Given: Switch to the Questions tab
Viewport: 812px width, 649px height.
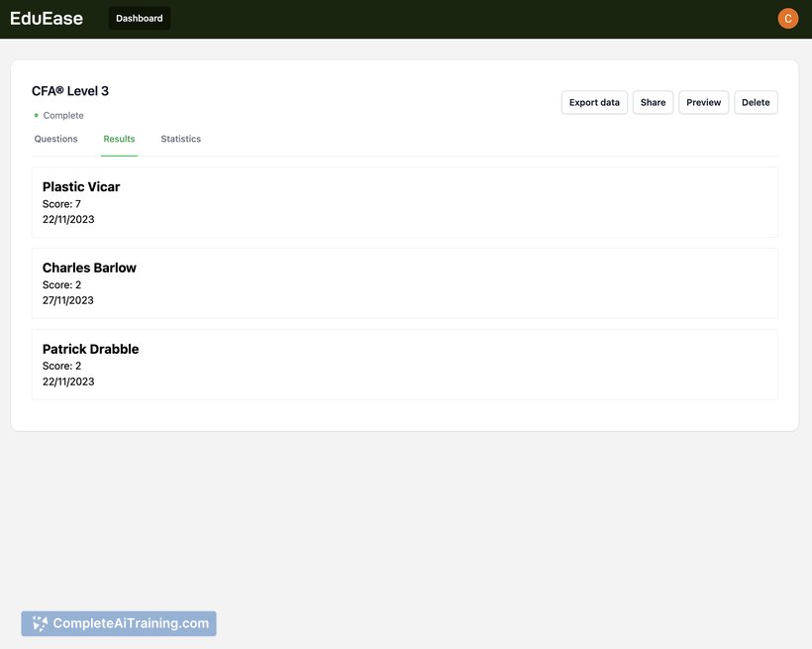Looking at the screenshot, I should pos(55,140).
